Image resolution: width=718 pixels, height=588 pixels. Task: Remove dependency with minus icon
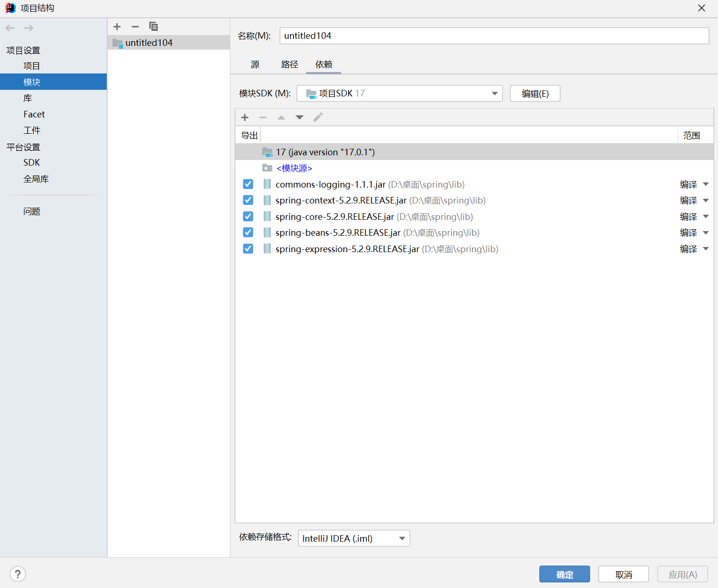coord(263,117)
